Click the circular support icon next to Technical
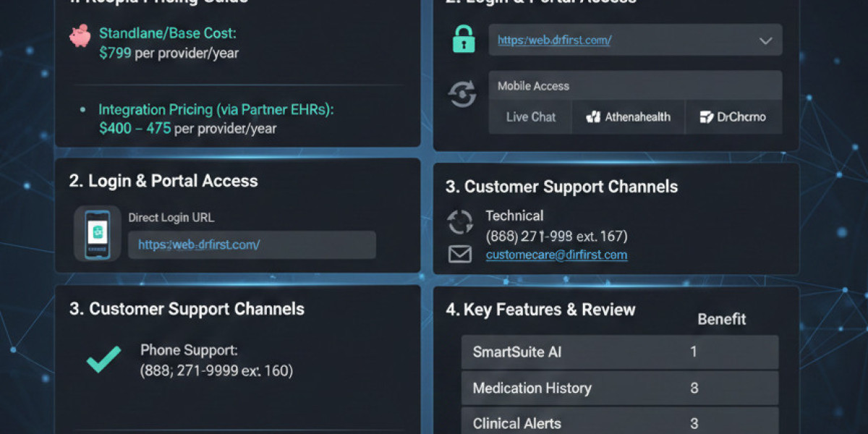 point(460,222)
